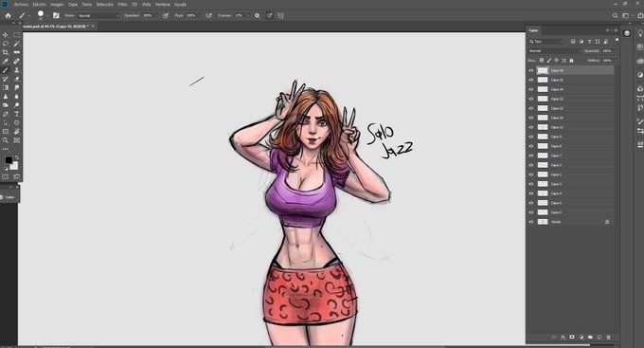
Task: Select the Pen tool
Action: pyautogui.click(x=6, y=114)
